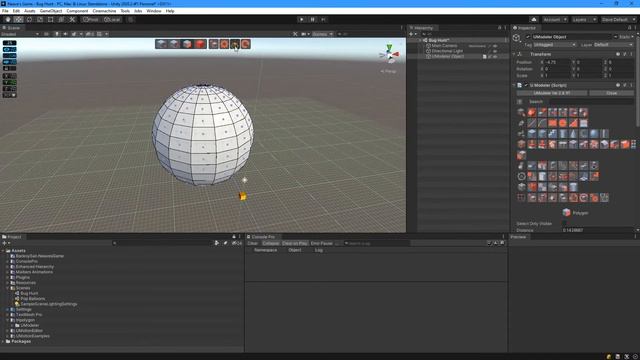Select Directional Light in Hierarchy
Image resolution: width=640 pixels, height=360 pixels.
(447, 51)
